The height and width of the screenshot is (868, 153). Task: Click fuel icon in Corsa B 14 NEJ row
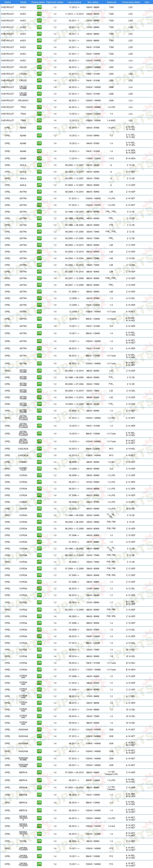39,663
